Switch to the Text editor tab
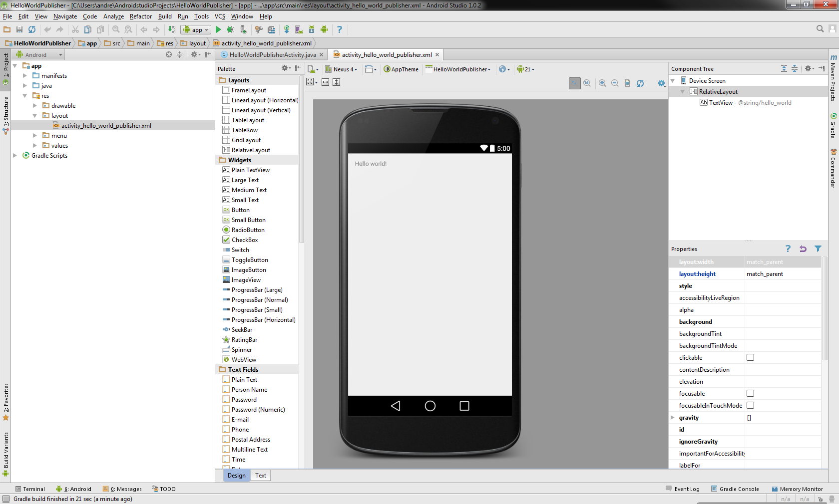The image size is (839, 504). click(x=261, y=476)
